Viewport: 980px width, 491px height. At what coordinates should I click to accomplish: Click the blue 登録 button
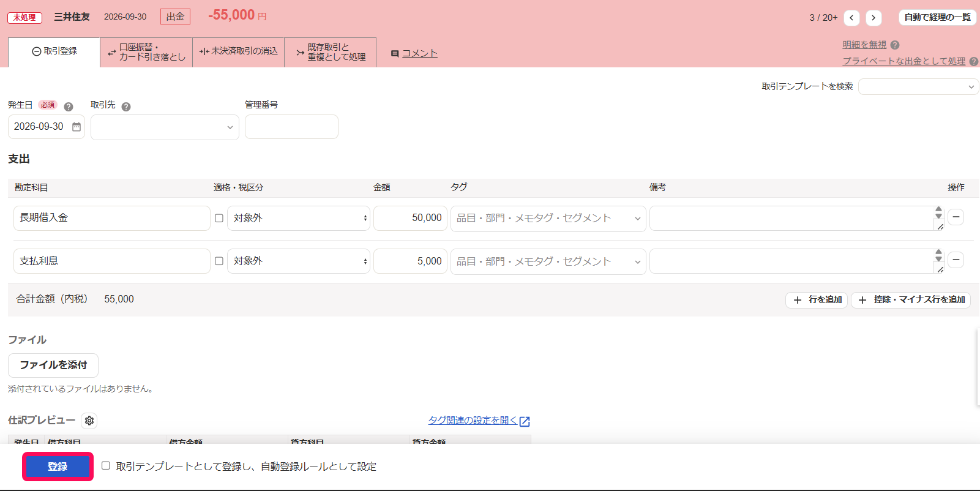pos(58,467)
